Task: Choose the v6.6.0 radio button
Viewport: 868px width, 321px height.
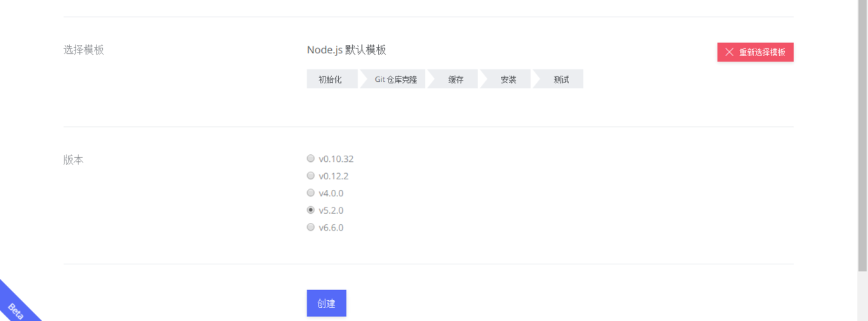Action: pyautogui.click(x=311, y=227)
